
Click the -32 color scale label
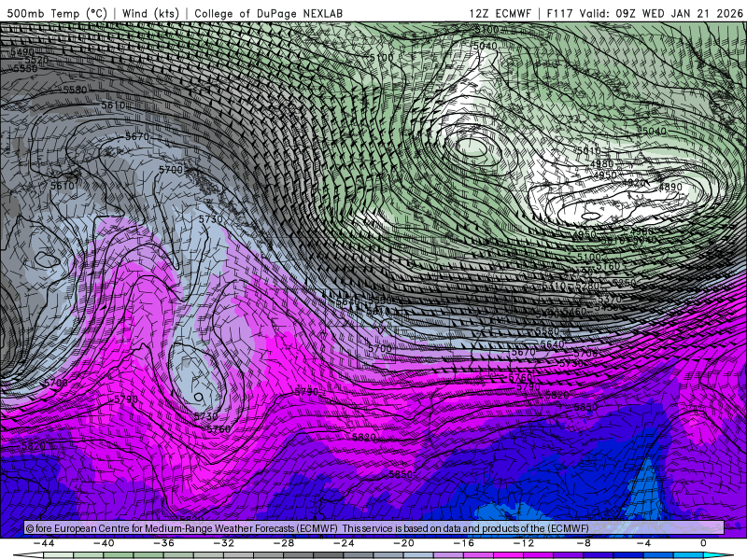pos(223,543)
